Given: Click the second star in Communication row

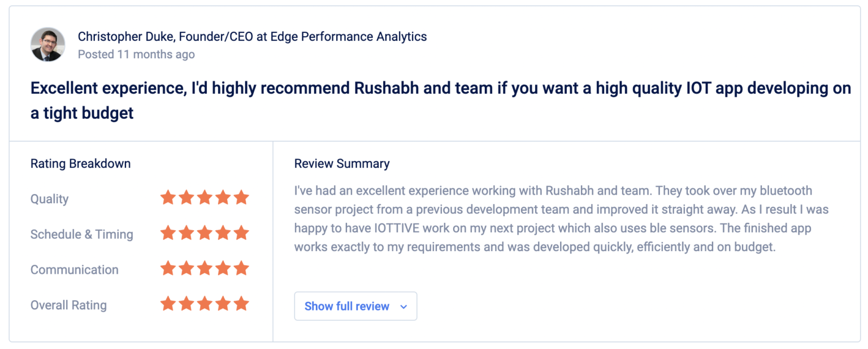Looking at the screenshot, I should (186, 268).
